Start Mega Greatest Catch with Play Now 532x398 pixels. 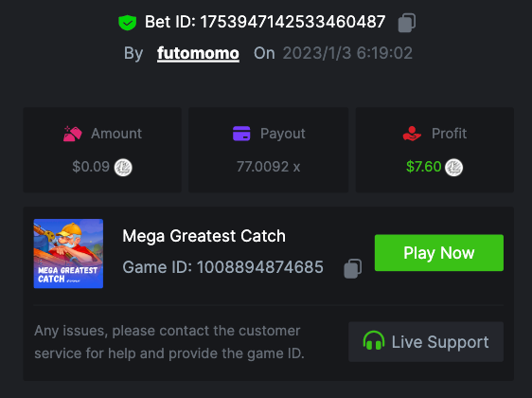(439, 253)
